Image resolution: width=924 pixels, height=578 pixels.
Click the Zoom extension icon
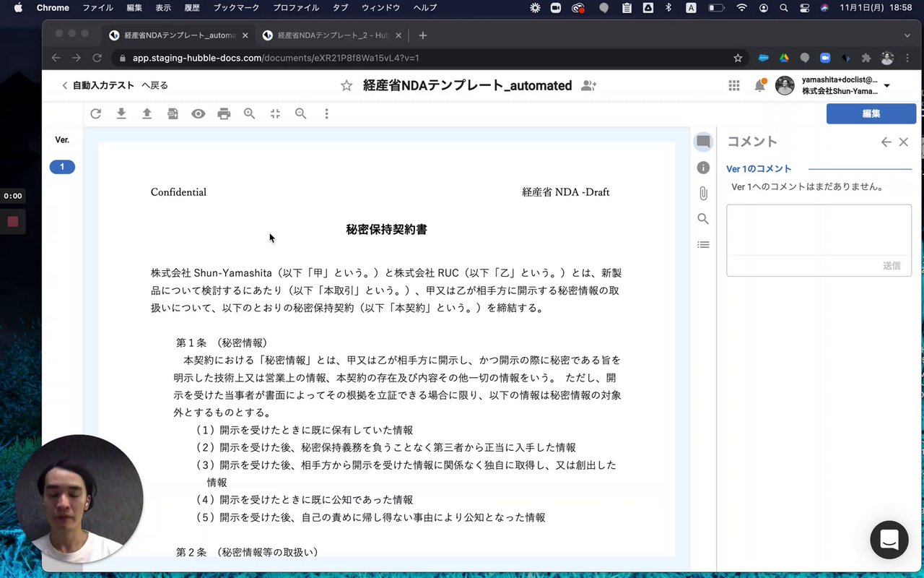pos(825,58)
